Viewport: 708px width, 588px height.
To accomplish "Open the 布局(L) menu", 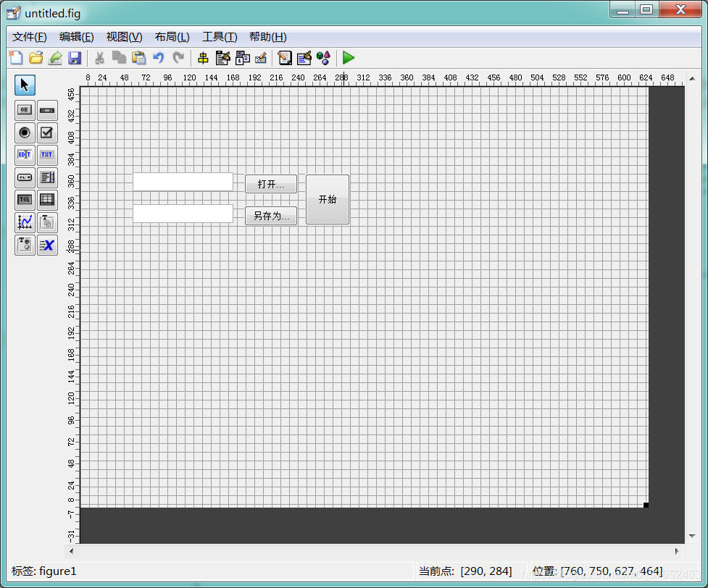I will 172,37.
